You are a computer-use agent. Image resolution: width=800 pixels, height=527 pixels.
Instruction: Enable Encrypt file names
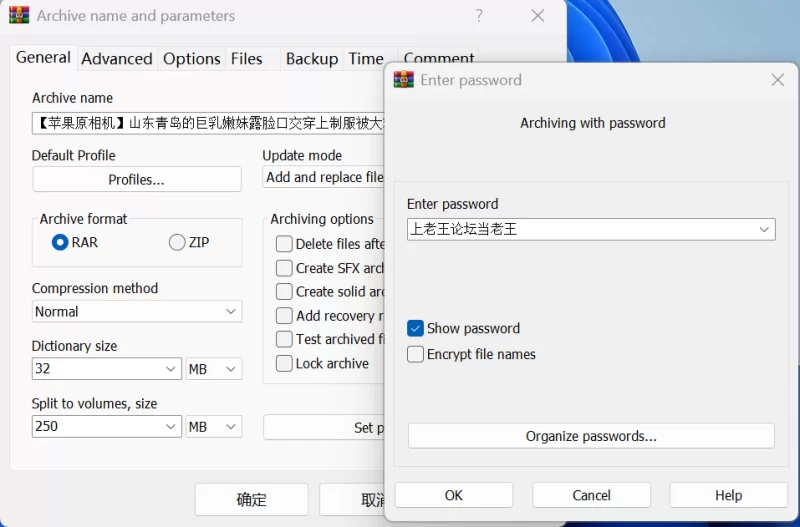point(415,354)
